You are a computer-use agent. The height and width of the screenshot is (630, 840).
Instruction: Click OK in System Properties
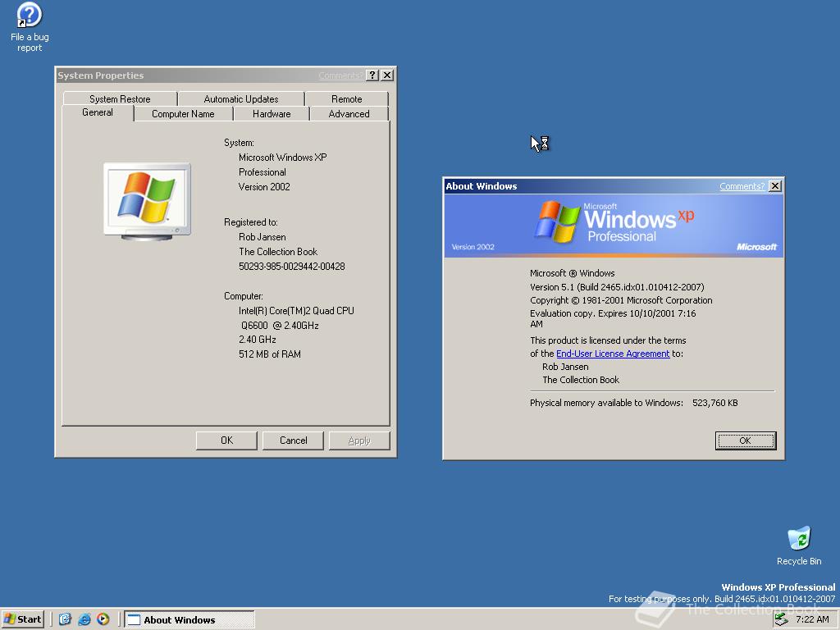tap(226, 441)
